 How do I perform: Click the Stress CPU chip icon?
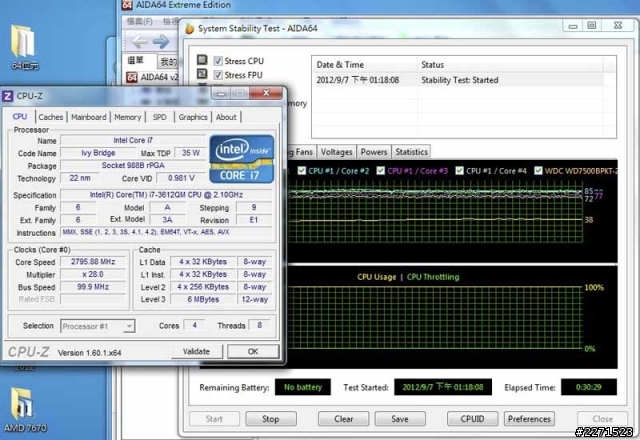coord(202,60)
